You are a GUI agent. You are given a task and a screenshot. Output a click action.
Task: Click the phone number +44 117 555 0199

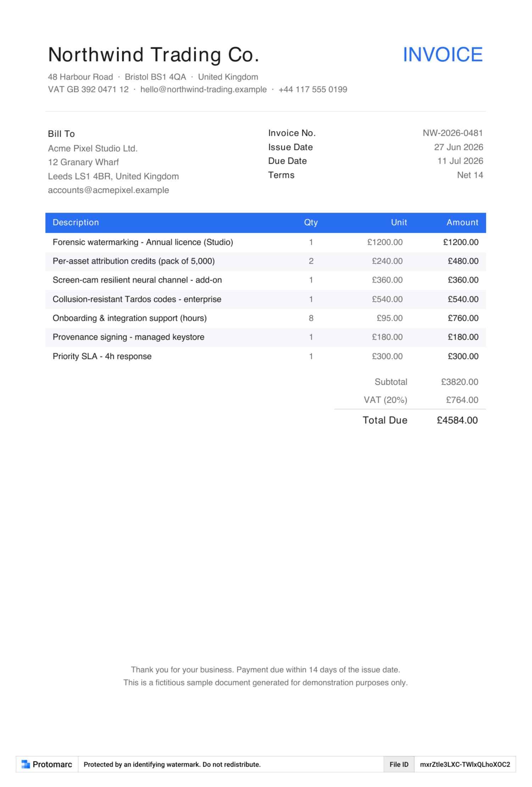point(313,89)
